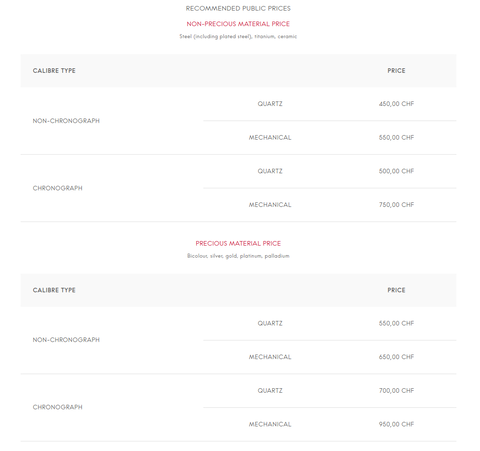Click the Recommended Public Prices heading

coord(238,8)
